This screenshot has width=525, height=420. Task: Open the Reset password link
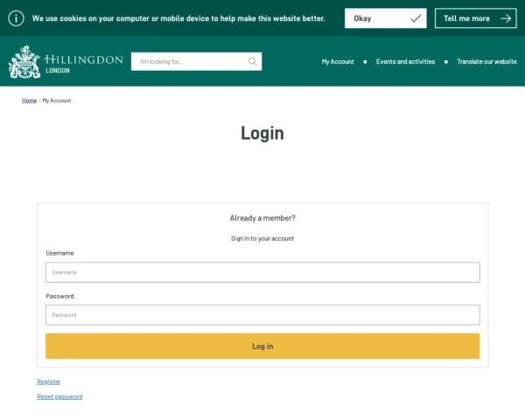tap(59, 396)
